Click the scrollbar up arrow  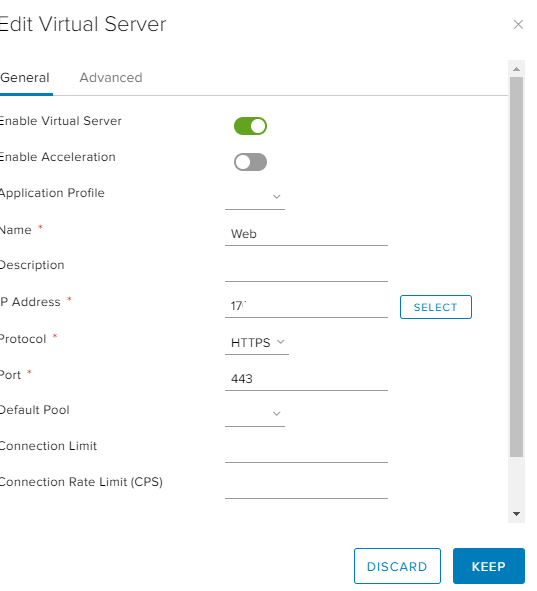[x=516, y=69]
